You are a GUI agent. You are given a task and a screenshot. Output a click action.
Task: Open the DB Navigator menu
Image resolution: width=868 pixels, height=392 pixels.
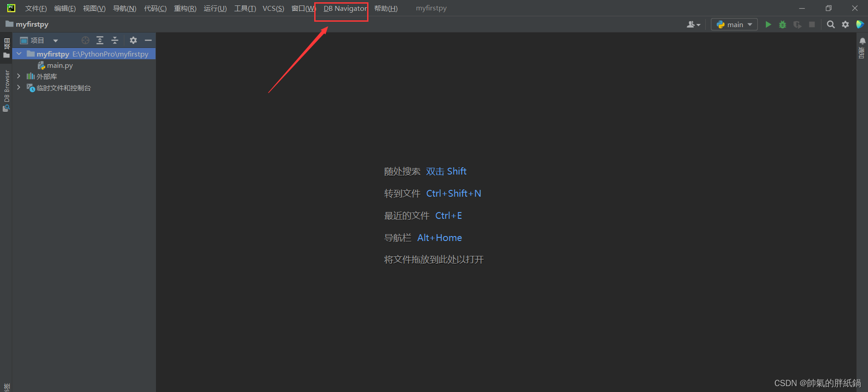tap(345, 8)
